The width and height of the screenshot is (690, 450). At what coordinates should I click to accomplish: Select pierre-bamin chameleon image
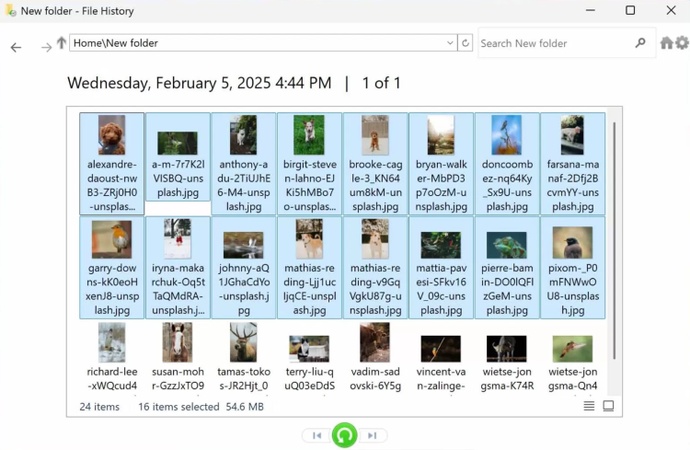[x=507, y=267]
